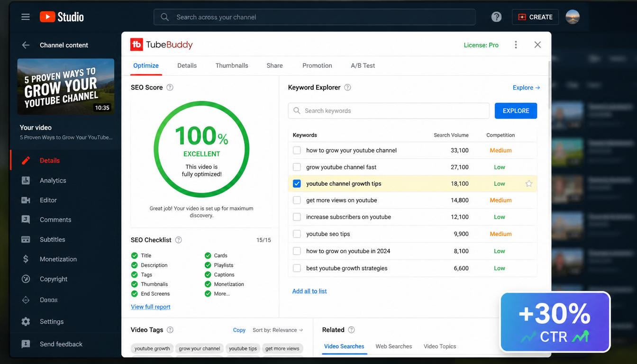
Task: Click the TubeBuddy logo icon
Action: [x=136, y=45]
